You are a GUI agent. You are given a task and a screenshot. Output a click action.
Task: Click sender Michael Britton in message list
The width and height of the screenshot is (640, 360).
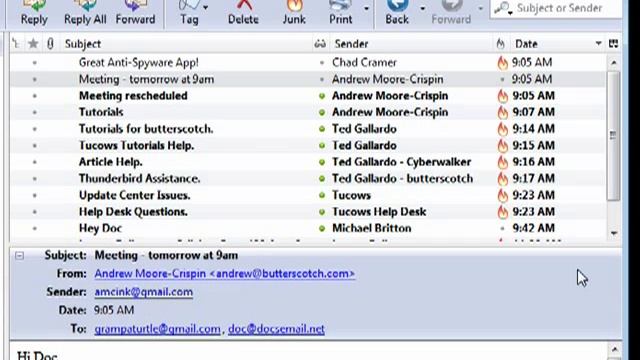click(371, 228)
